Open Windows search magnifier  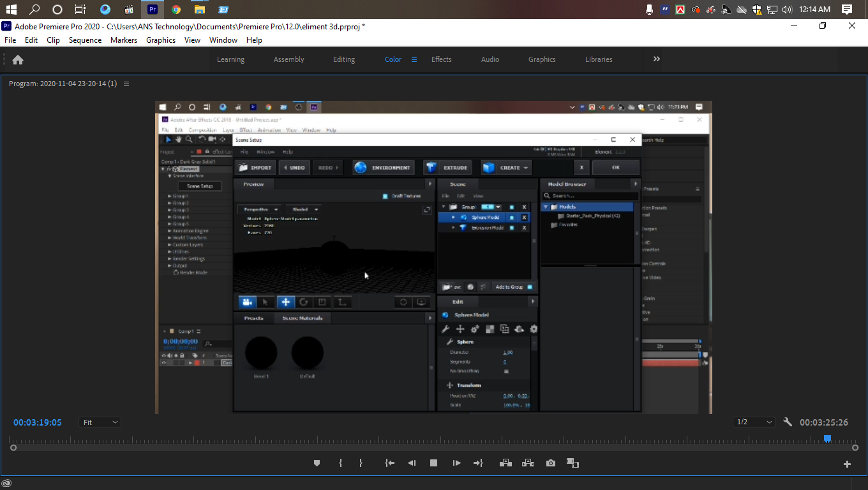tap(34, 10)
